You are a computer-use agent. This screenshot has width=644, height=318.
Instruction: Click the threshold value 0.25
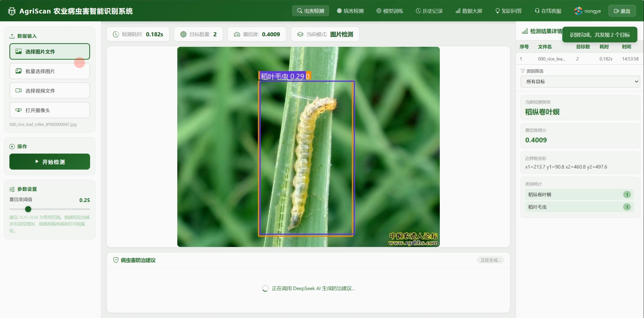tap(84, 200)
